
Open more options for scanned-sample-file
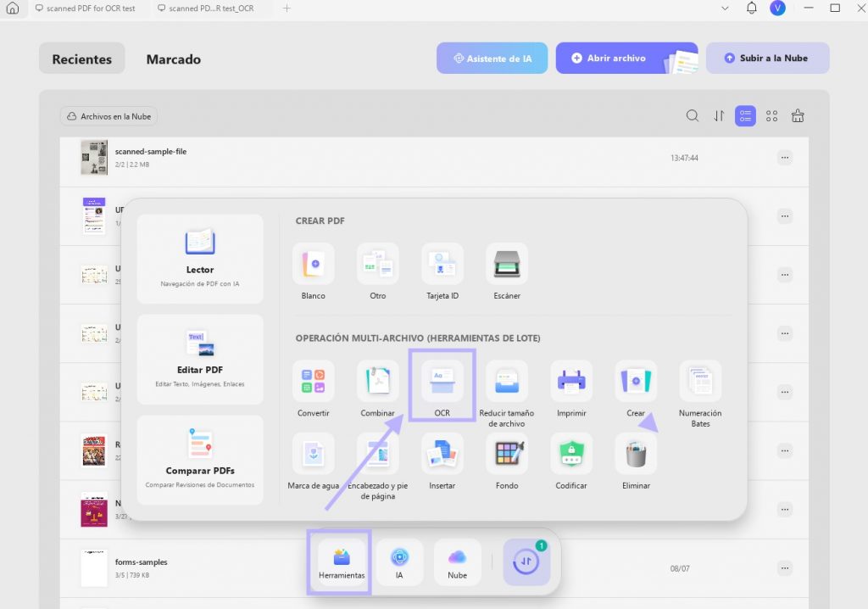(x=785, y=158)
